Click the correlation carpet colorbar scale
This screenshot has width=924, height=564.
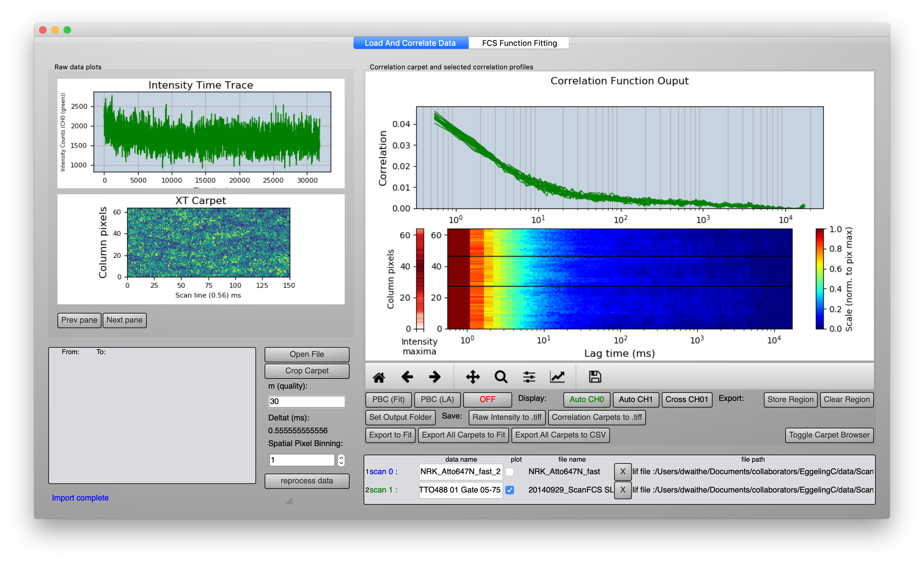pyautogui.click(x=820, y=279)
